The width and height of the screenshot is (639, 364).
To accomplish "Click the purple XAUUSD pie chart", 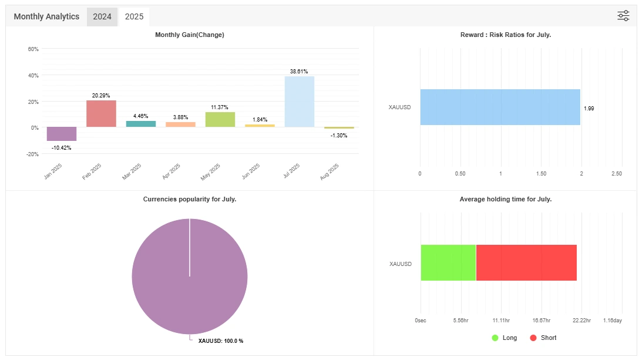I will (190, 276).
